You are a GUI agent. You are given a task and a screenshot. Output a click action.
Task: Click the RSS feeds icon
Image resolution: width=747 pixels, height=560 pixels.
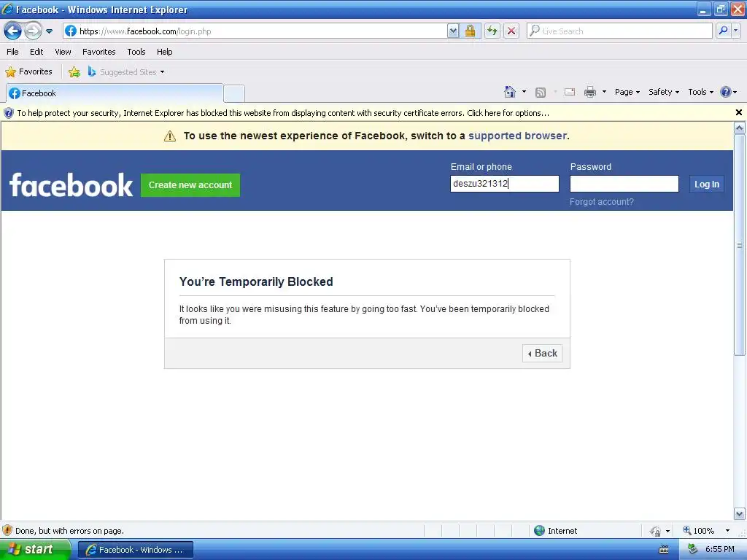point(541,93)
